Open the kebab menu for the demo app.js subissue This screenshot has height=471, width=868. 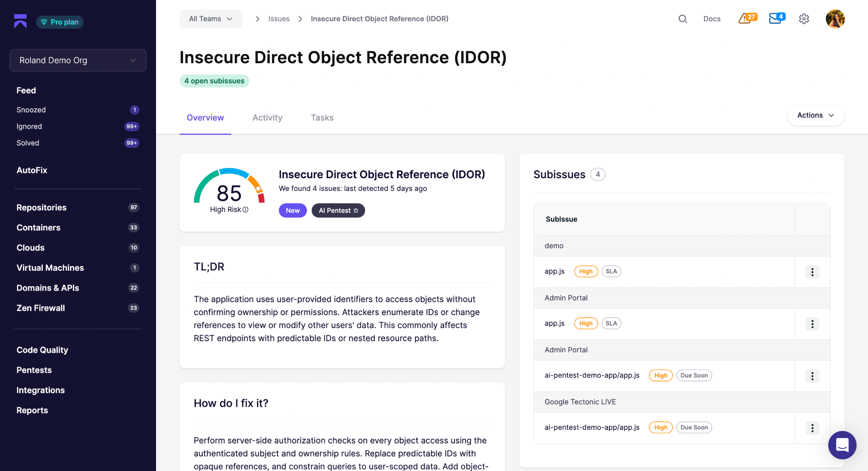pos(812,272)
